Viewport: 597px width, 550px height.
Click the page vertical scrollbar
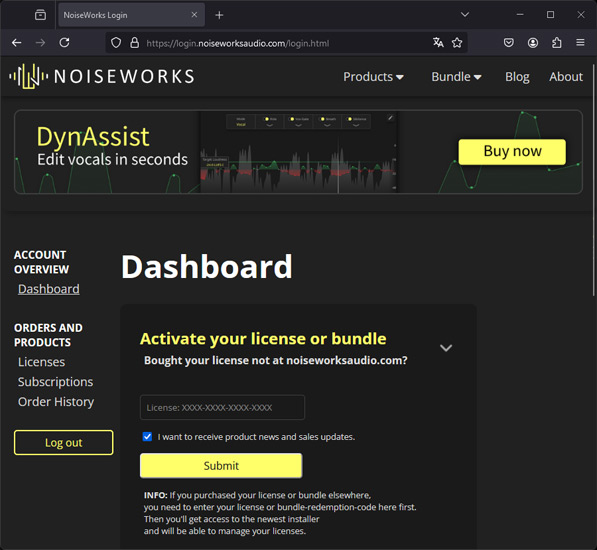(x=594, y=181)
